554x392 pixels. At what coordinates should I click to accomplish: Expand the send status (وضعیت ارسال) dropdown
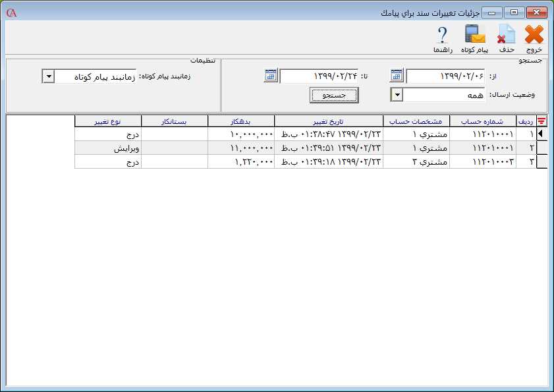tap(397, 96)
